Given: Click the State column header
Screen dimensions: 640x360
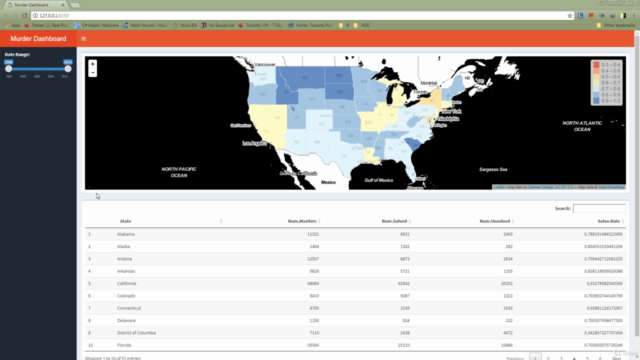Looking at the screenshot, I should click(x=125, y=221).
